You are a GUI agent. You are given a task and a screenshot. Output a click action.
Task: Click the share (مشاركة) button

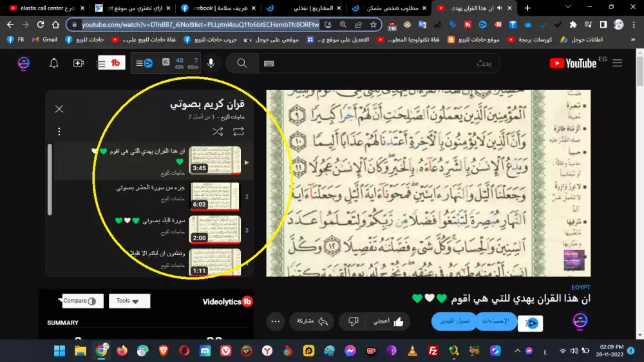point(312,321)
